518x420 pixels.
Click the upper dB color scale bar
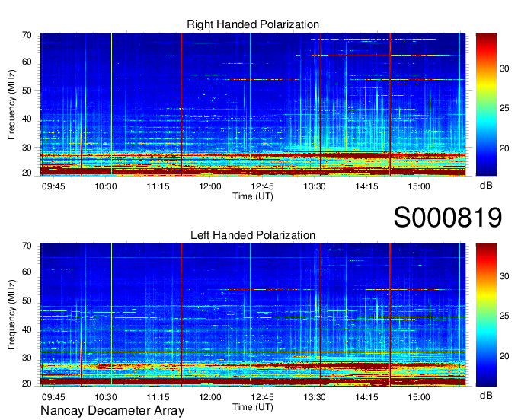coord(486,104)
